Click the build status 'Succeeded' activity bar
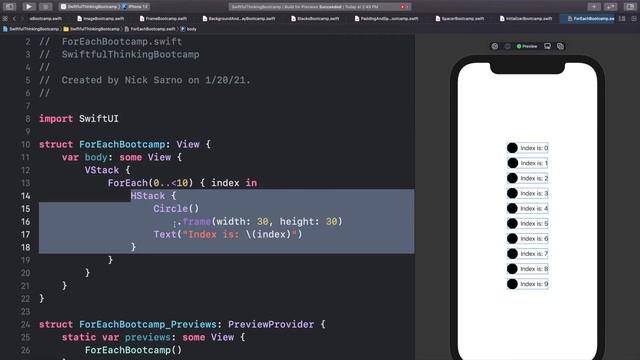 click(x=320, y=7)
